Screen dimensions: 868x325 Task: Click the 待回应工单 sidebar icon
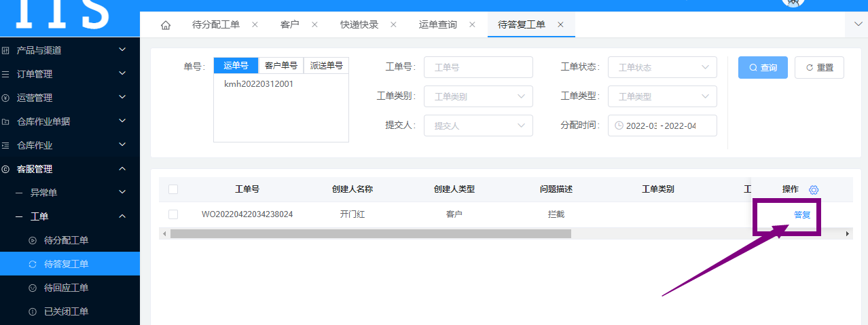[x=33, y=288]
